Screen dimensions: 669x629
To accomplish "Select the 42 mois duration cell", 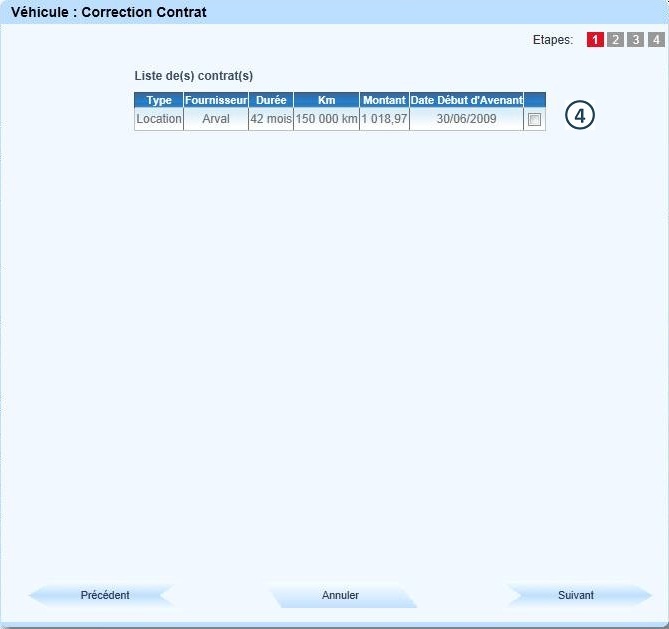I will [271, 119].
